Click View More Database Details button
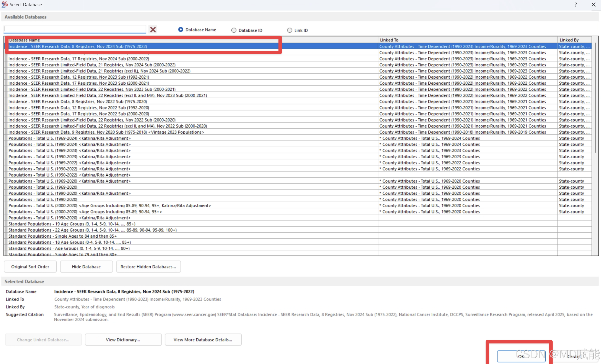The height and width of the screenshot is (364, 601). pos(203,340)
